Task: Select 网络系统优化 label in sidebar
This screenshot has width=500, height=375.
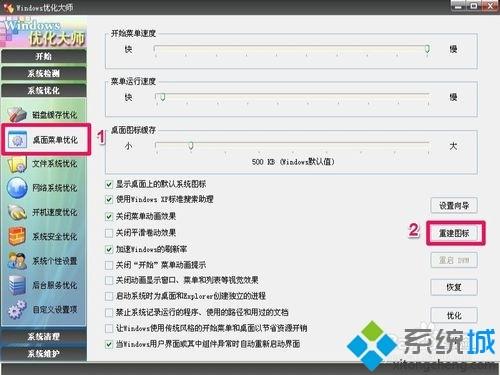Action: pyautogui.click(x=55, y=188)
